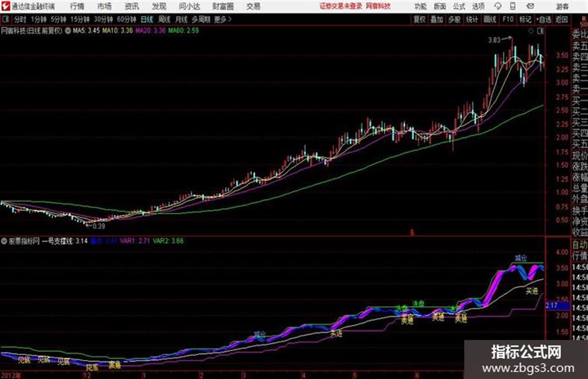Click the 一号支撑线: 3.14 indicator label
The height and width of the screenshot is (379, 588).
point(65,241)
